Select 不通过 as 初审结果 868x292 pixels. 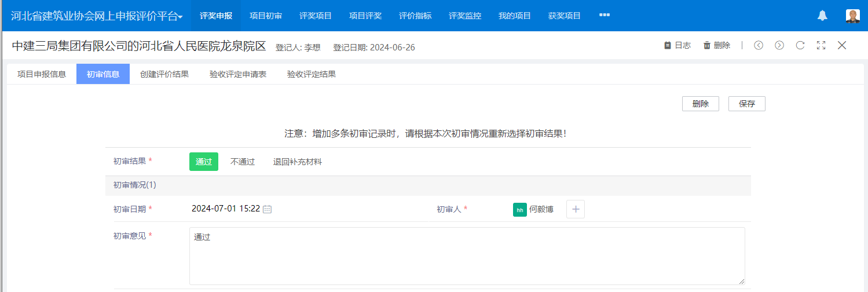(x=243, y=162)
